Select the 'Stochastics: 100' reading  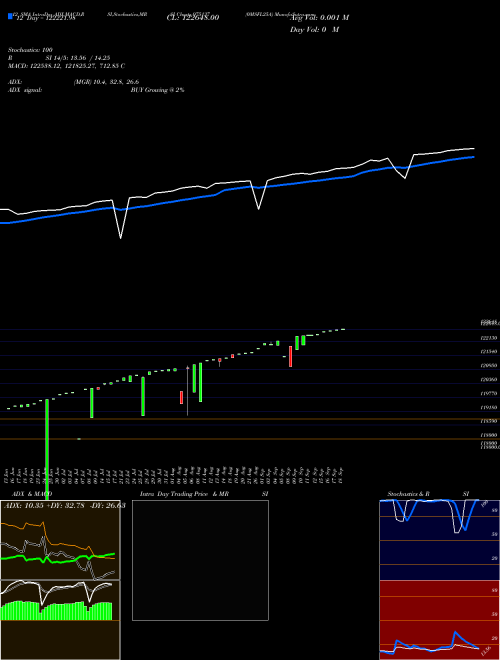coord(30,50)
